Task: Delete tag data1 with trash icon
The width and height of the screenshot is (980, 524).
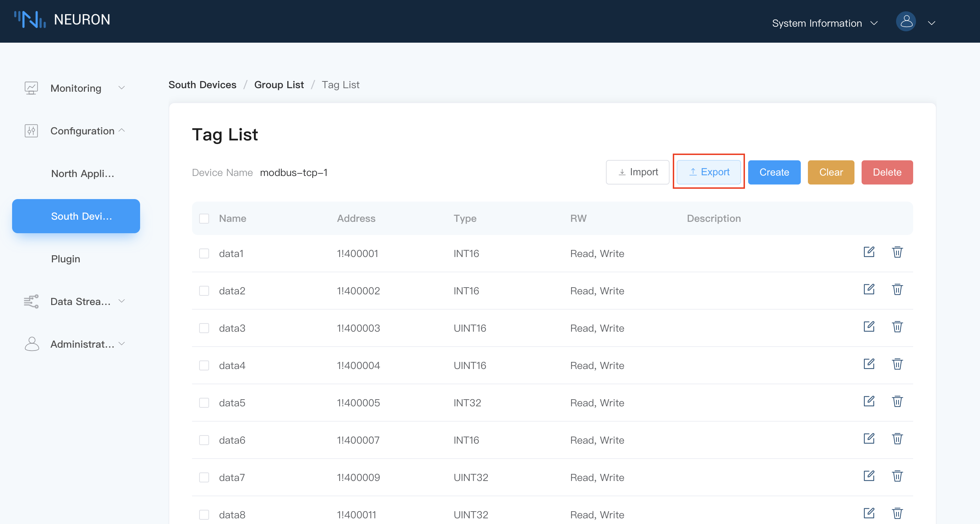Action: (897, 252)
